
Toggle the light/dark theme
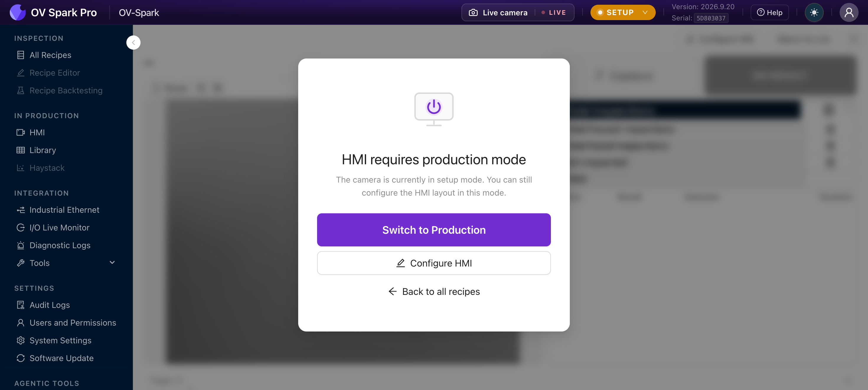814,12
